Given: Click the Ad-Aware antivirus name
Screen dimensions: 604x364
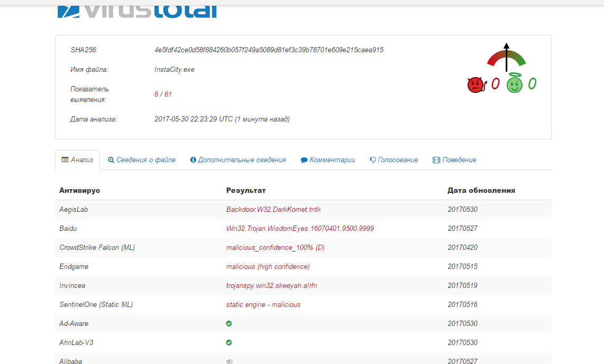Looking at the screenshot, I should coord(73,323).
